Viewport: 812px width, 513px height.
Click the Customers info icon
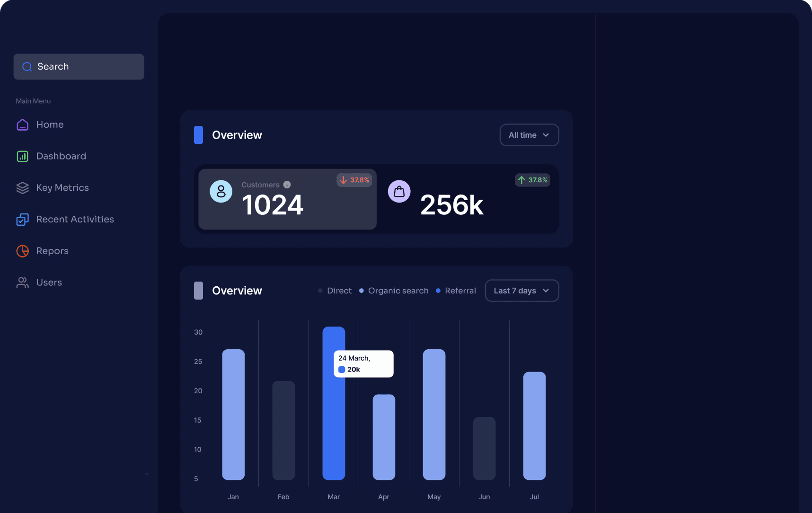pyautogui.click(x=287, y=185)
